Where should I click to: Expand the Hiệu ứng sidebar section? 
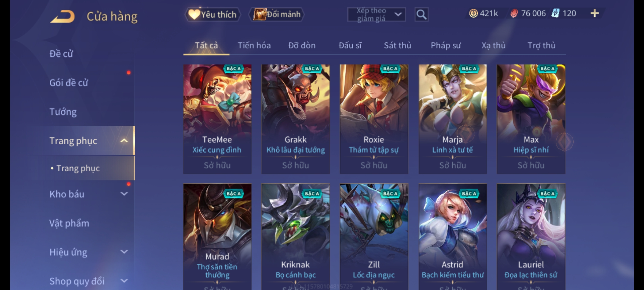tap(124, 252)
